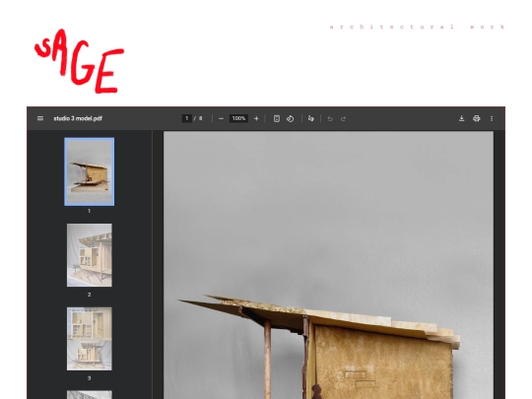Click the redo arrow icon
532x399 pixels.
click(343, 119)
